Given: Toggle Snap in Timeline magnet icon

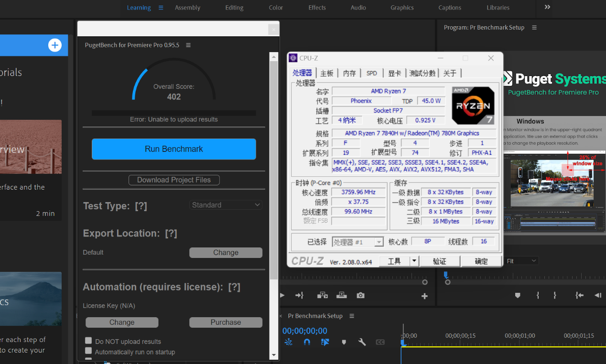Looking at the screenshot, I should 307,342.
